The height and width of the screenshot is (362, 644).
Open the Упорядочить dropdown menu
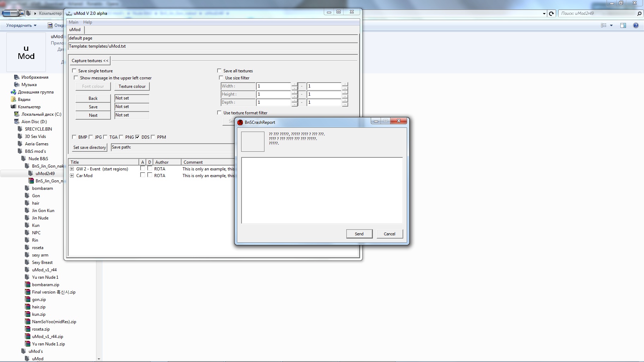click(21, 25)
